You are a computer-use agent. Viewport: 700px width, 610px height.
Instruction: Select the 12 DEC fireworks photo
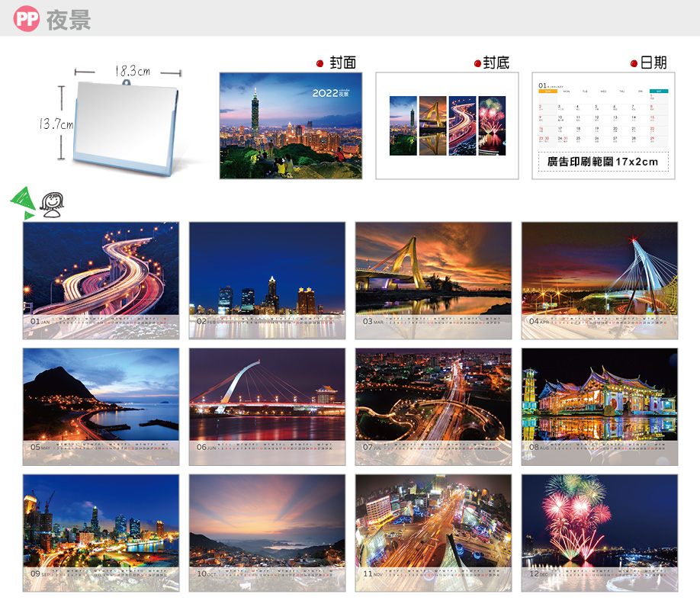pos(599,533)
